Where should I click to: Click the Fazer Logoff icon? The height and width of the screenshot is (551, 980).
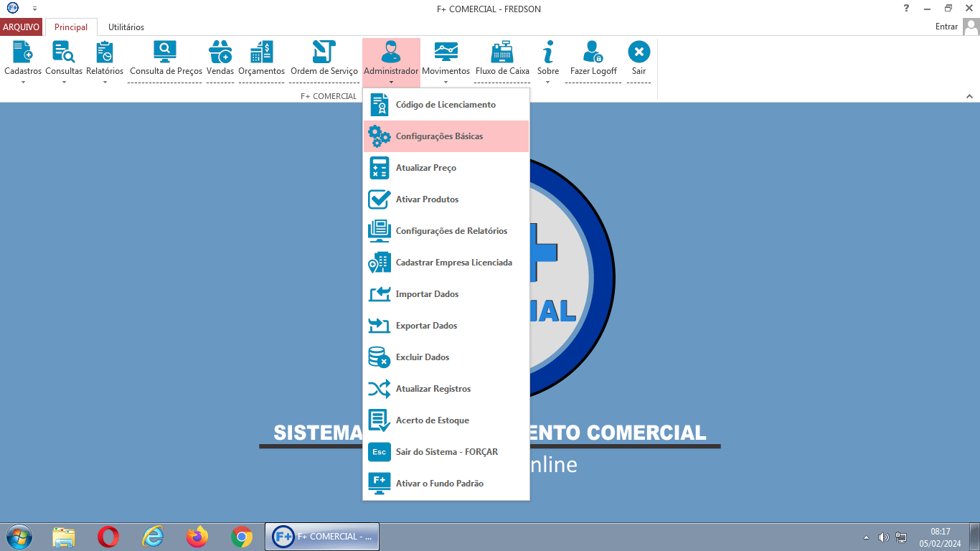click(593, 52)
